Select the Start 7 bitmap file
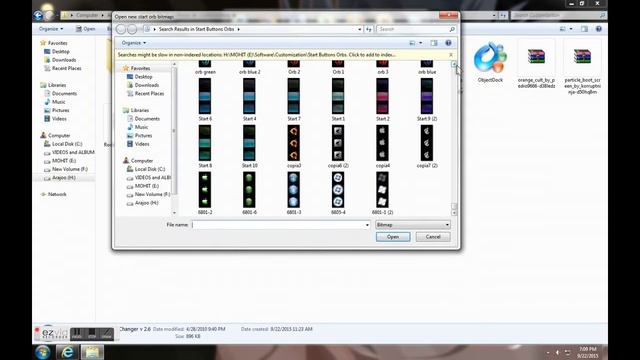Viewport: 640px width, 360px height. pyautogui.click(x=293, y=96)
